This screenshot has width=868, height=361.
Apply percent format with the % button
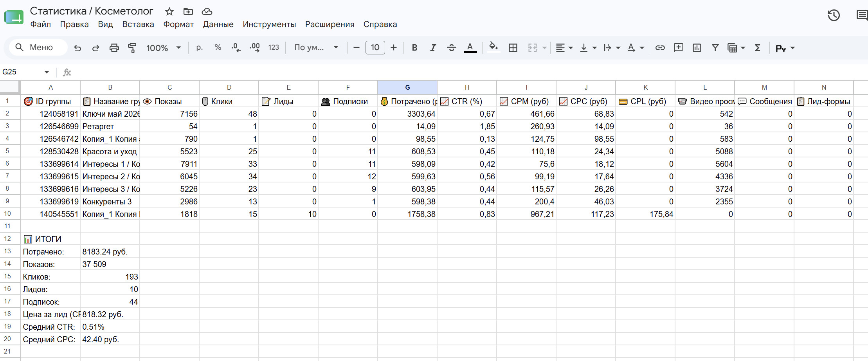click(x=218, y=48)
